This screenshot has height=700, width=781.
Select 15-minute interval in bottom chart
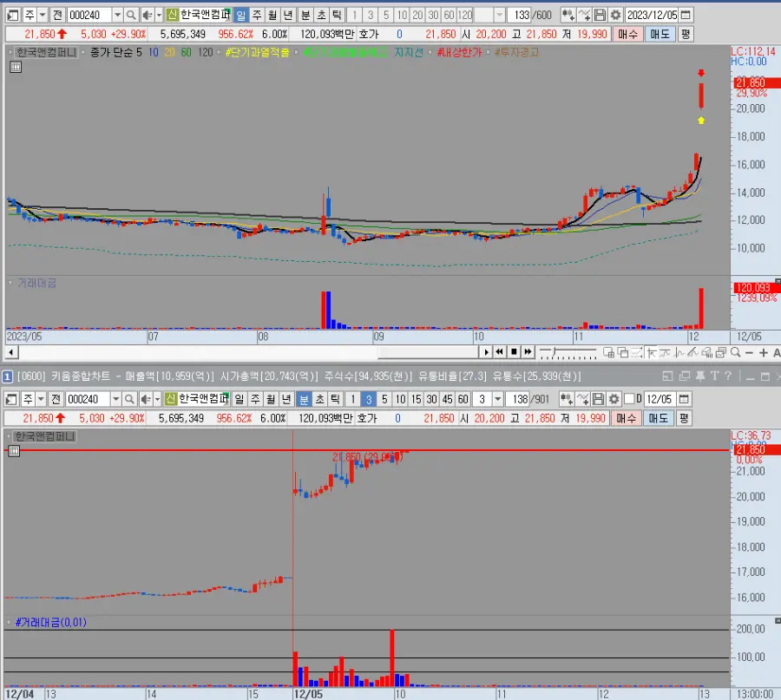point(416,399)
